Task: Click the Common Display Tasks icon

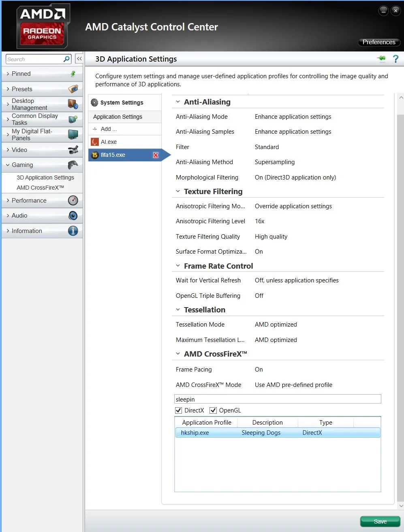Action: 73,119
